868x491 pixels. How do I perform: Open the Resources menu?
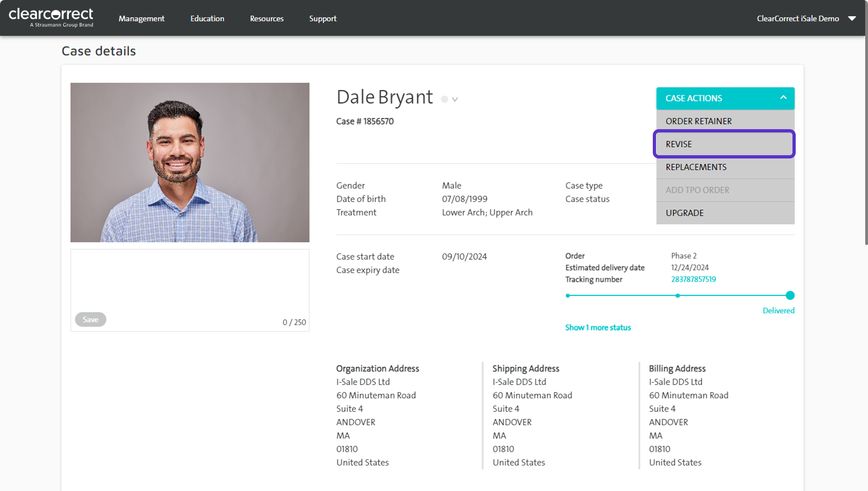pos(267,19)
